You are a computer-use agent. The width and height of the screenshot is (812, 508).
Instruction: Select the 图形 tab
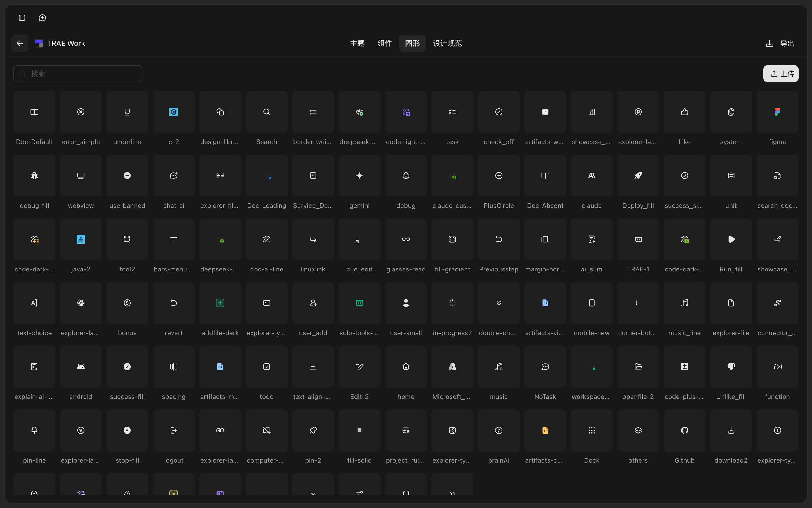tap(412, 43)
